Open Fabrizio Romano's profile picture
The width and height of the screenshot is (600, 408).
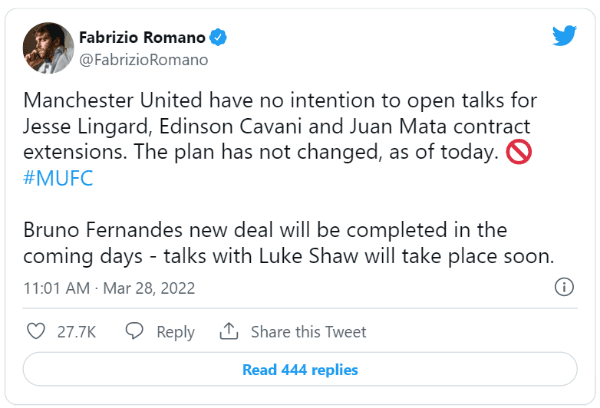[x=46, y=47]
